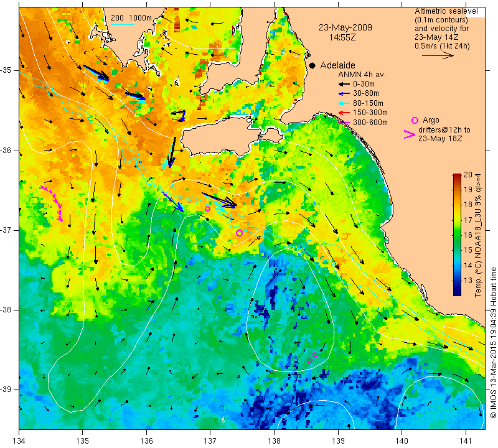Click the date label 23-May-2009
This screenshot has width=498, height=448.
coord(345,27)
